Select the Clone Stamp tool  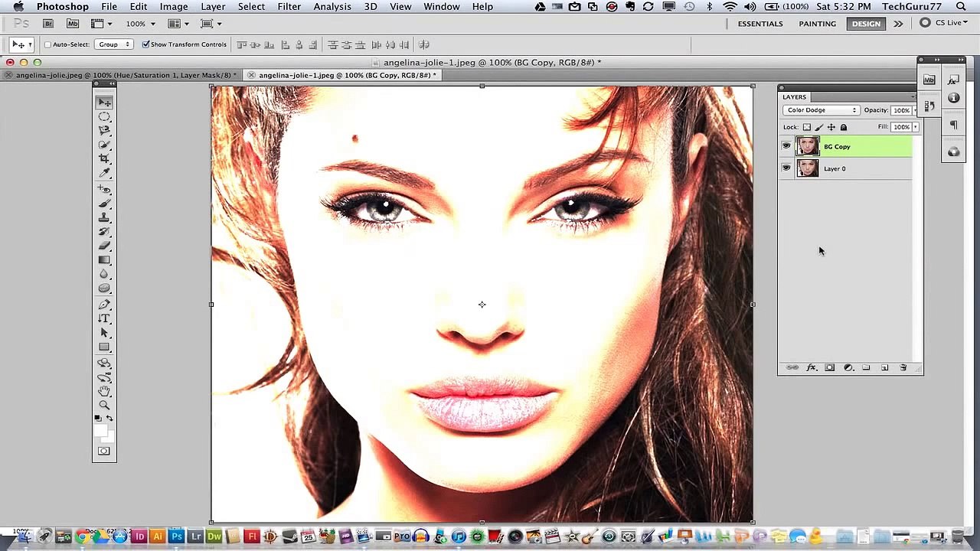pos(104,217)
